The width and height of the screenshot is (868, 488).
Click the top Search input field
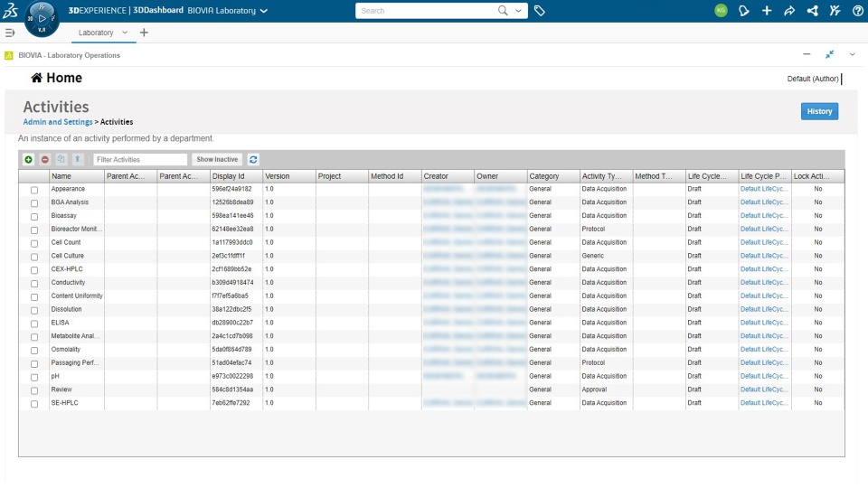click(426, 11)
